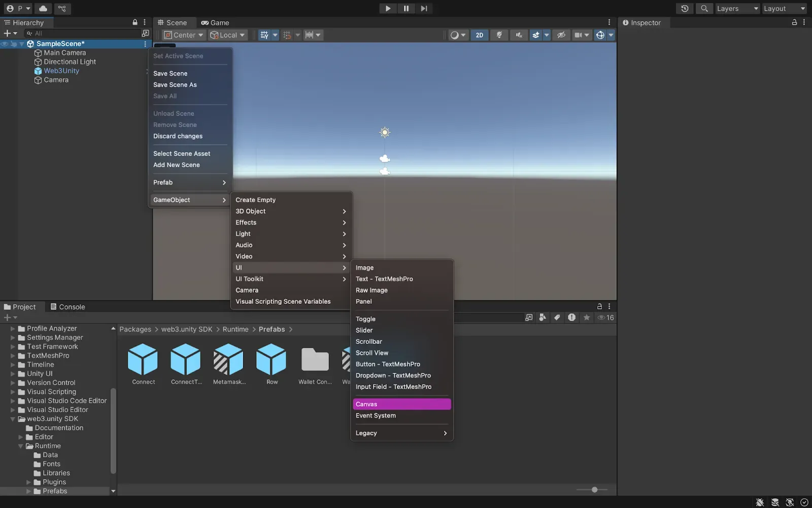Choose Save Scene As menu entry
The image size is (812, 508).
pos(175,85)
